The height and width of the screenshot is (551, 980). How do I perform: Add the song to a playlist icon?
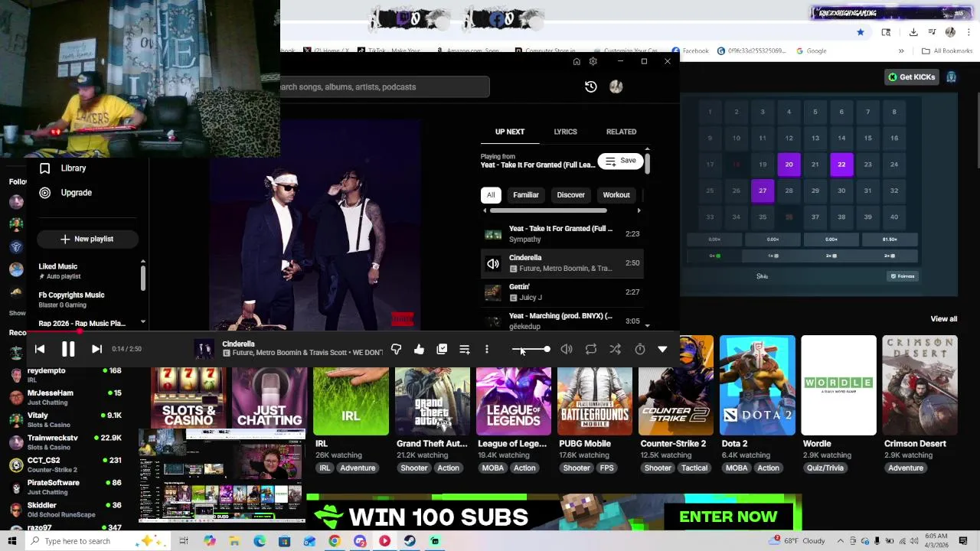[x=464, y=349]
